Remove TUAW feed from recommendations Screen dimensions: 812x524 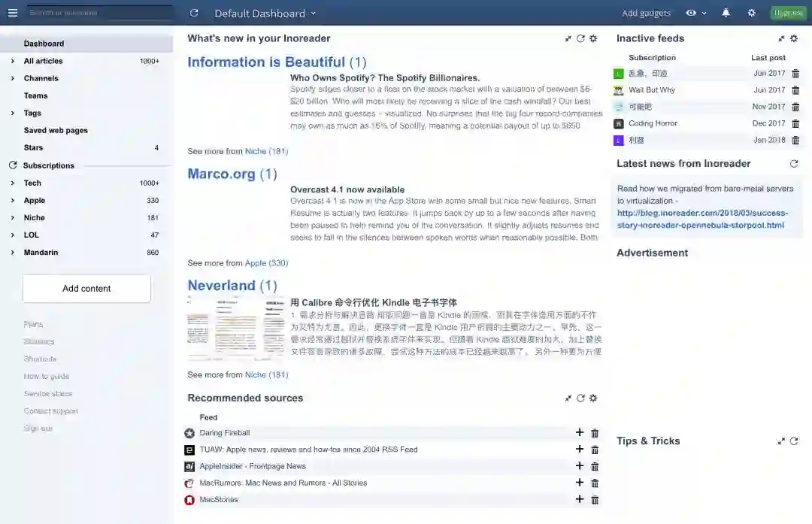coord(595,450)
